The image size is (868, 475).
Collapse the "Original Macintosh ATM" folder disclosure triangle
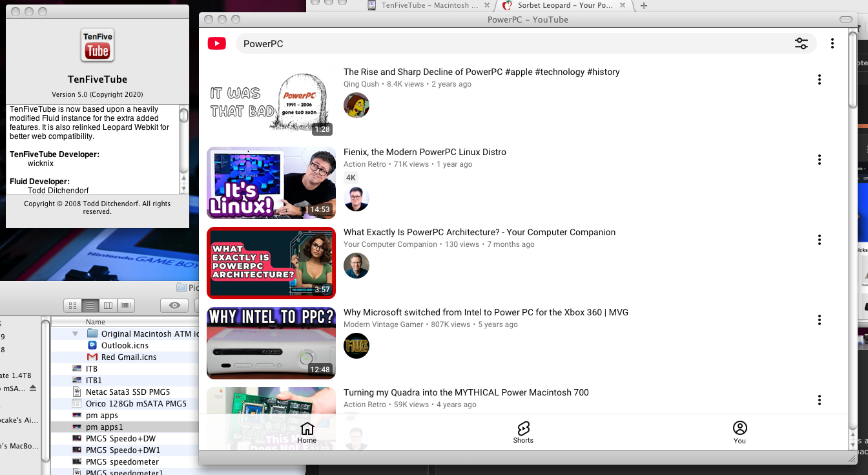(76, 333)
